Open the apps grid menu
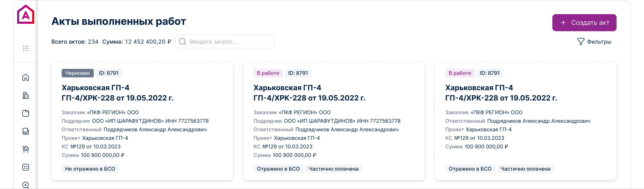The image size is (644, 189). tap(25, 48)
